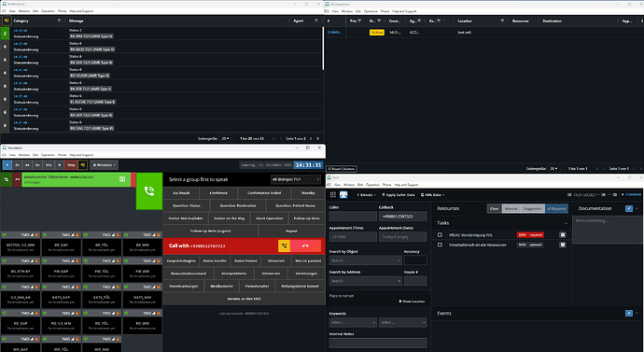Open the Category column filter in Notifications
The width and height of the screenshot is (644, 352).
click(59, 21)
